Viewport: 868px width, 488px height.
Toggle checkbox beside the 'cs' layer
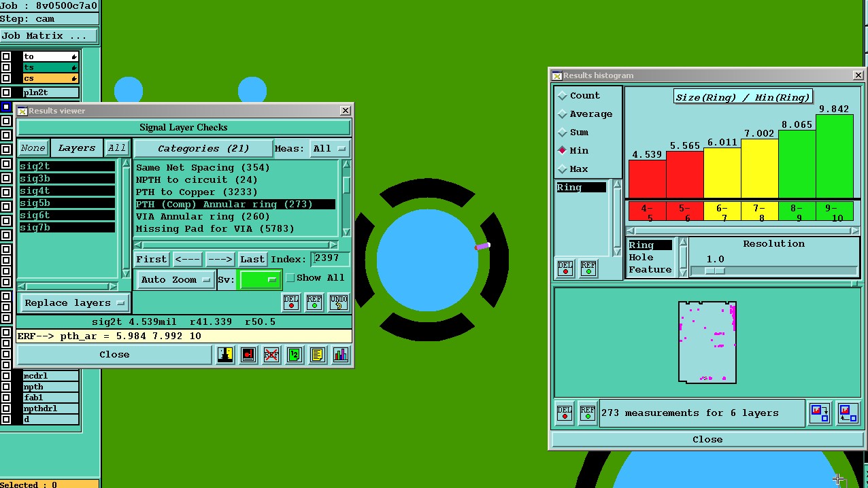[6, 79]
